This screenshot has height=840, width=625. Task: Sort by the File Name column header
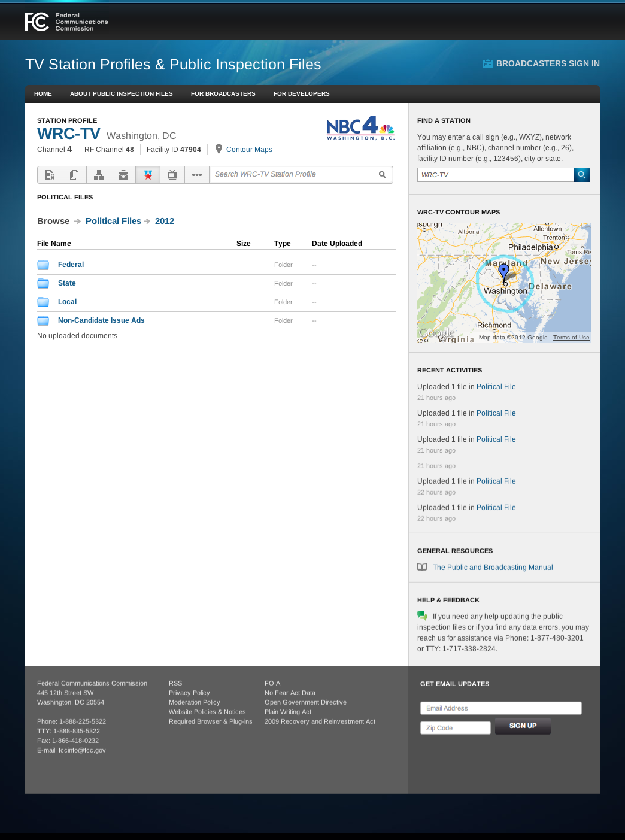pos(54,244)
